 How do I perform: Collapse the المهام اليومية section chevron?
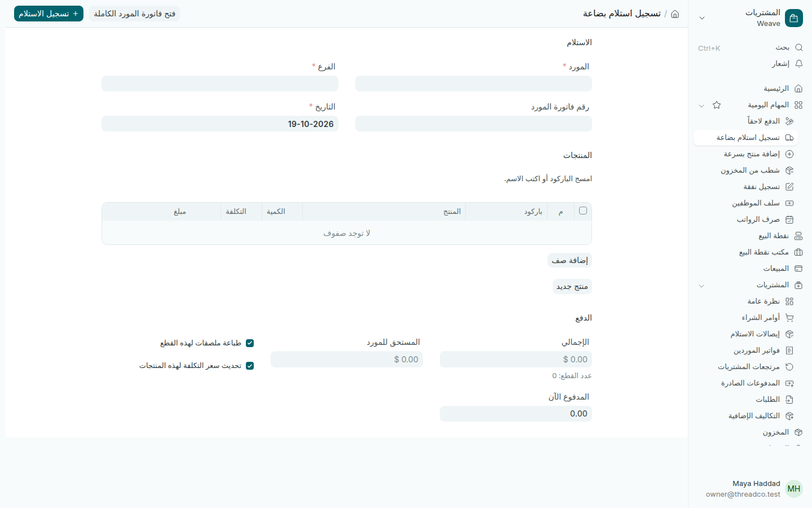701,106
